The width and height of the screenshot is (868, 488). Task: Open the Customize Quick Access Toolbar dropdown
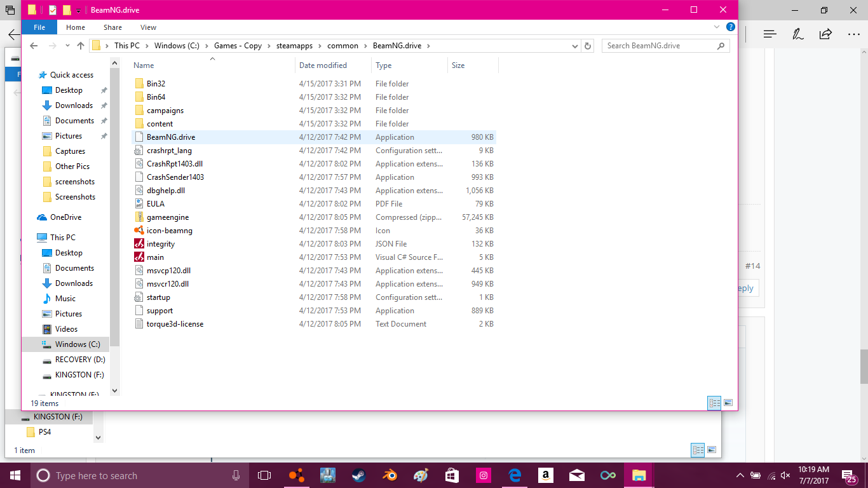click(x=78, y=11)
